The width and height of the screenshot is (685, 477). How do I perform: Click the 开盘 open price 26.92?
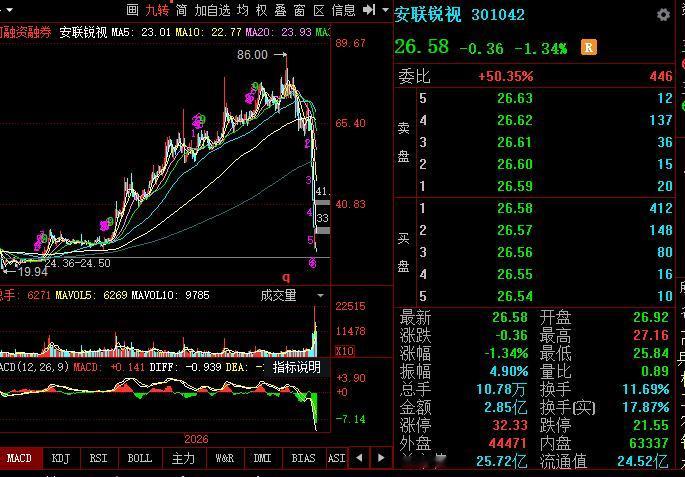point(651,317)
